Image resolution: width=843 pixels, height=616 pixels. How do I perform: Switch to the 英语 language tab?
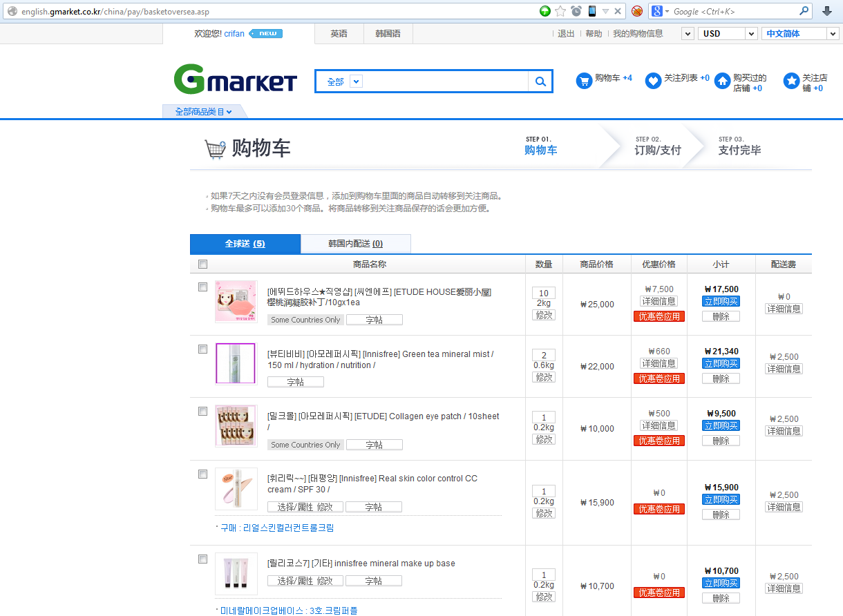pos(339,33)
